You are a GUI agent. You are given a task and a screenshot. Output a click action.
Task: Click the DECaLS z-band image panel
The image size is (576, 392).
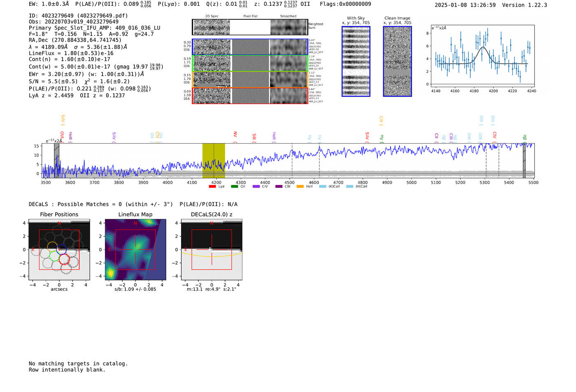211,250
